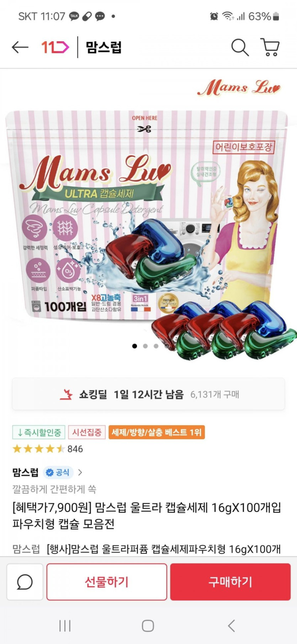Tap Android recent apps icon

65,625
